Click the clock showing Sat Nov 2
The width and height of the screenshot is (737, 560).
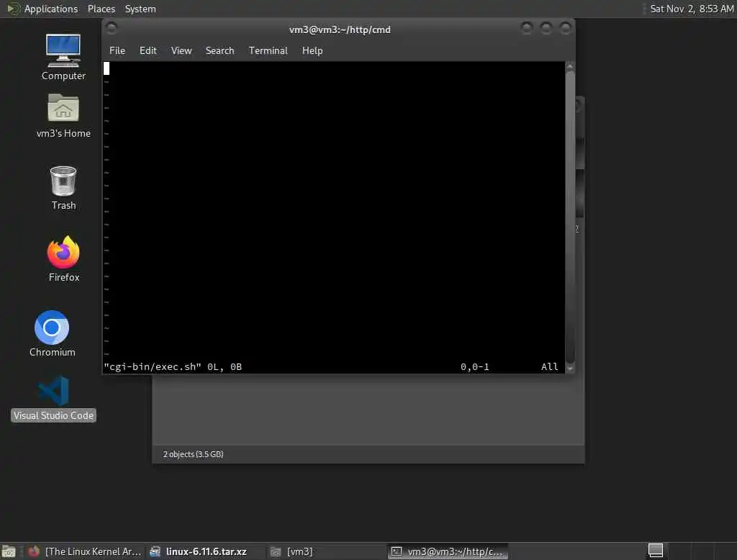pos(692,9)
